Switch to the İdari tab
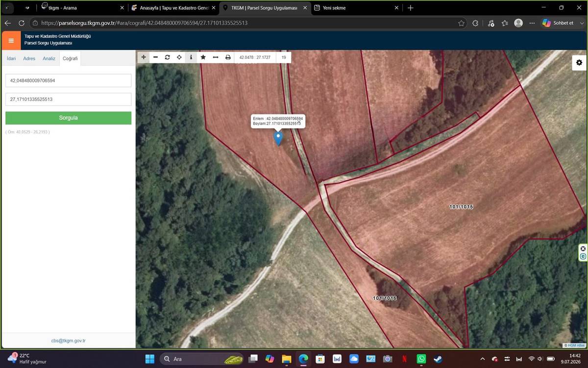Image resolution: width=588 pixels, height=368 pixels. coord(11,58)
